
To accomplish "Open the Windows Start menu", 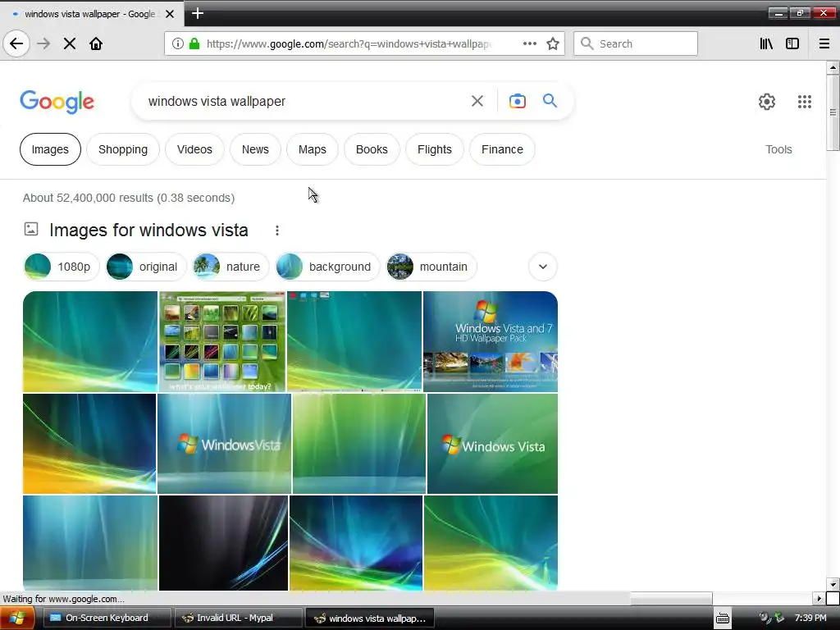I will tap(16, 619).
